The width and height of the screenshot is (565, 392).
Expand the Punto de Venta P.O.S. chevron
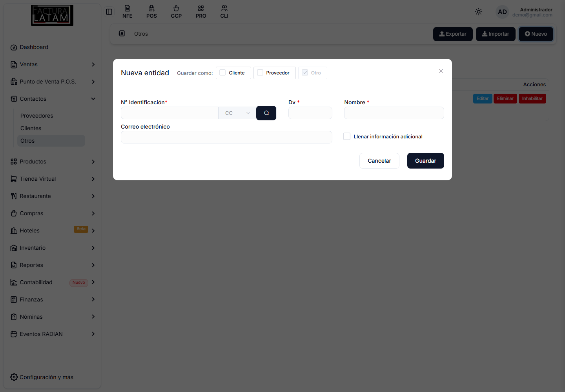tap(93, 82)
